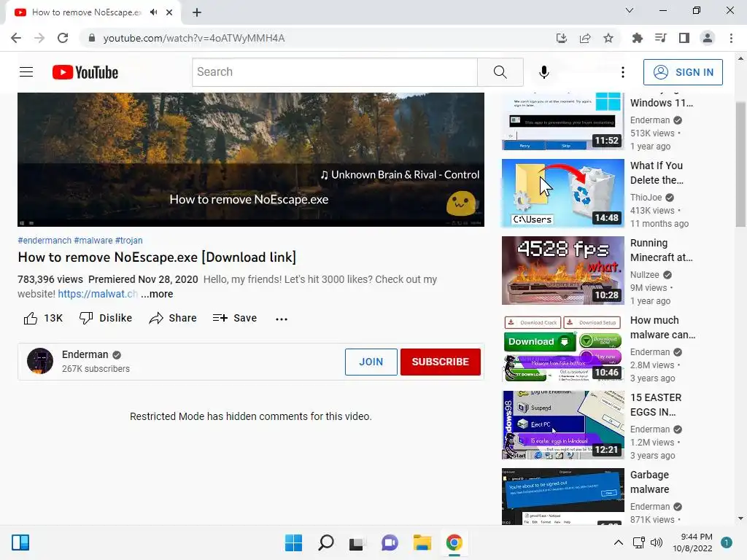Open Task View on taskbar

[357, 542]
